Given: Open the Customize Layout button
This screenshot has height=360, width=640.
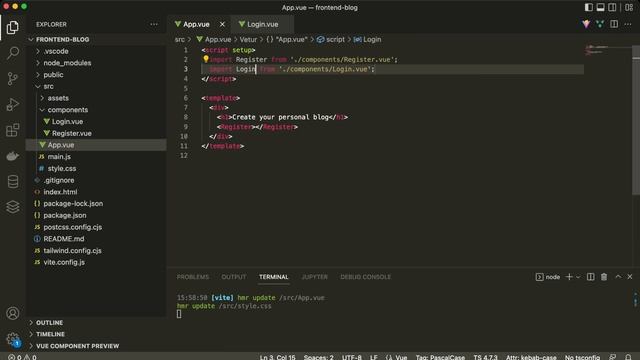Looking at the screenshot, I should 629,7.
